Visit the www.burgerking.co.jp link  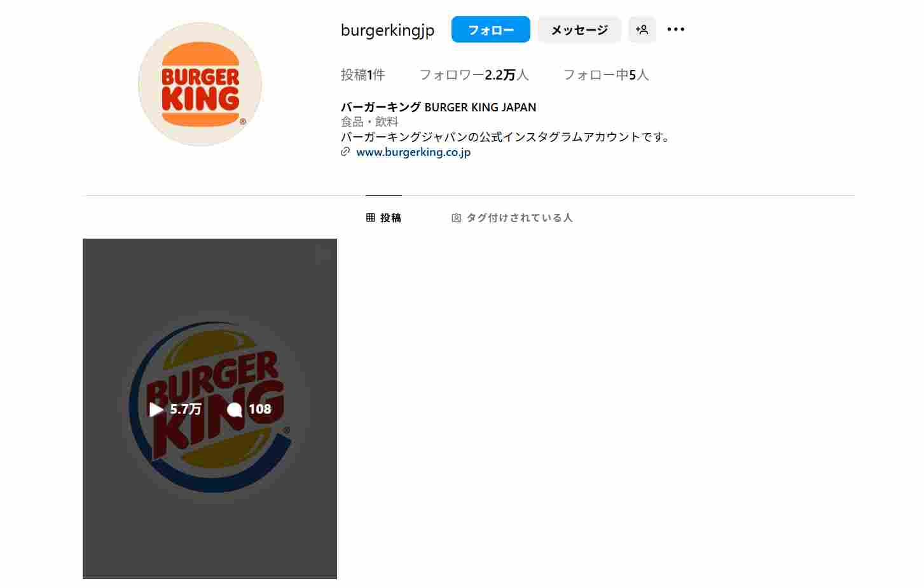[413, 152]
